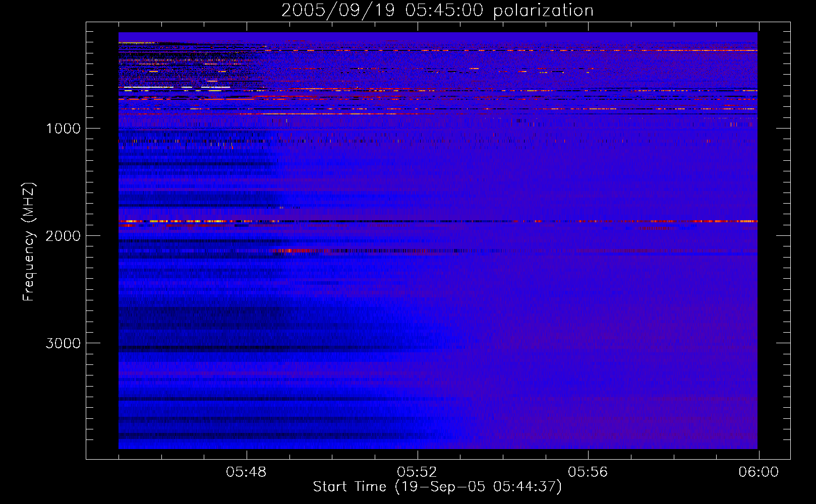
Task: Click the 05:48 time tick label
Action: pos(246,472)
